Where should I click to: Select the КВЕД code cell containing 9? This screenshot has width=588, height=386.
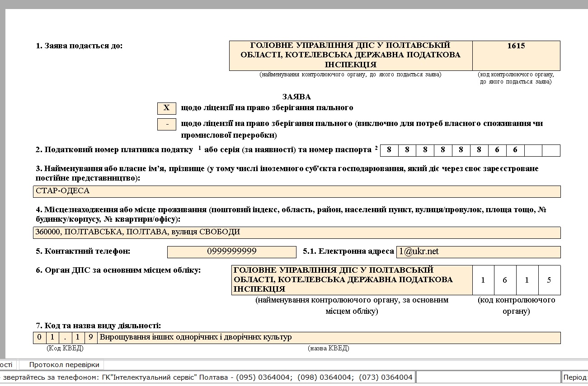[x=91, y=338]
